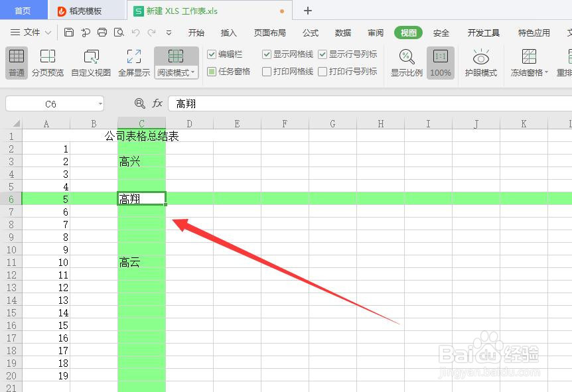Select the column A header
Image resolution: width=572 pixels, height=392 pixels.
coord(46,123)
